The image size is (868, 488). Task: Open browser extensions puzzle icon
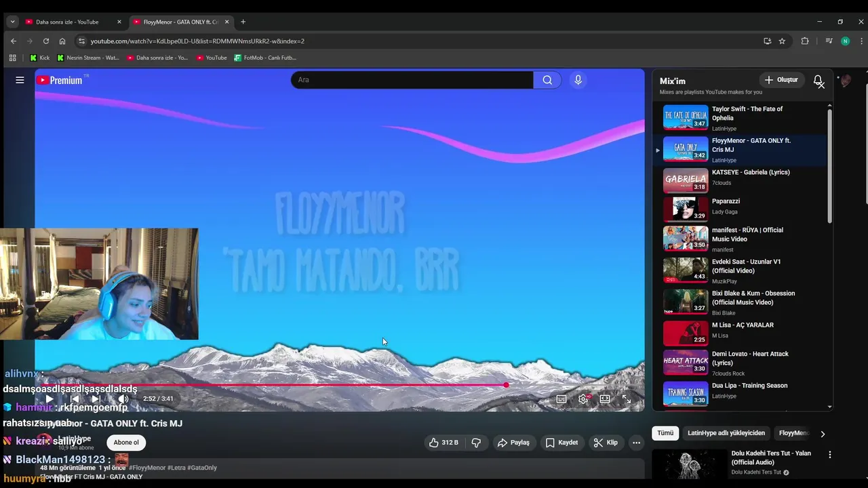click(x=805, y=41)
